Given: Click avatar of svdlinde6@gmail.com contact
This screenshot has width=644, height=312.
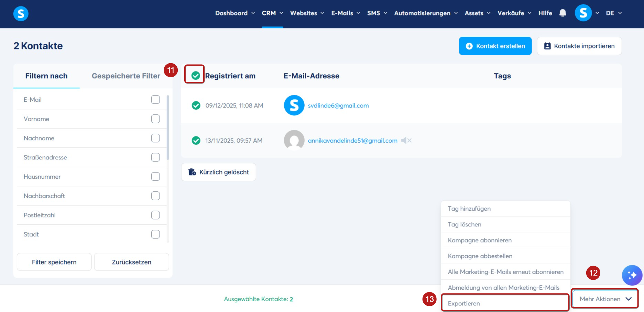Looking at the screenshot, I should click(294, 105).
